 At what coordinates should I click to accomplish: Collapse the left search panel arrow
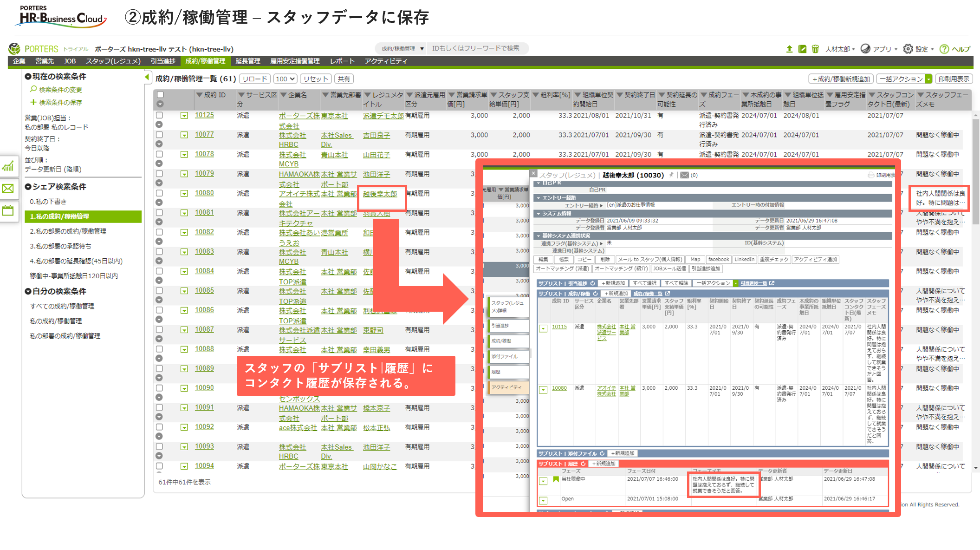[147, 77]
